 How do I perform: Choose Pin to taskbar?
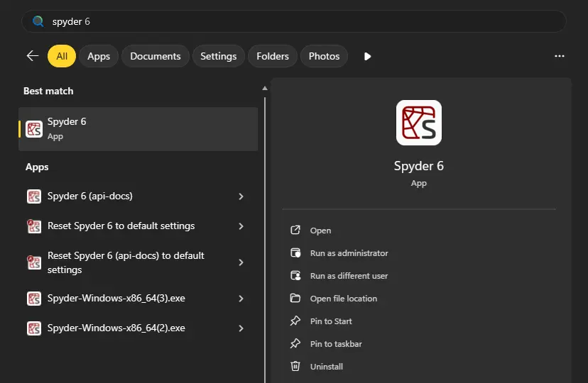point(336,344)
